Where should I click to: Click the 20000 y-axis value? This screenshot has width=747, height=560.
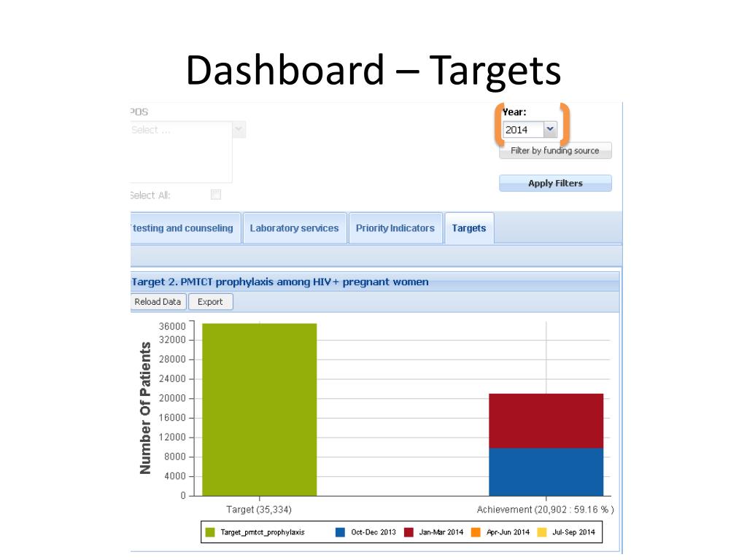pos(172,398)
